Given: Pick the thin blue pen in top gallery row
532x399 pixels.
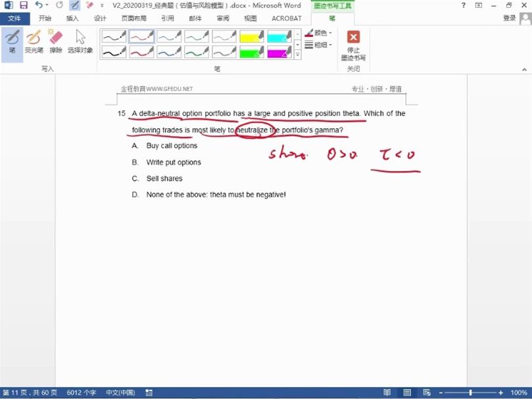Looking at the screenshot, I should tap(169, 36).
